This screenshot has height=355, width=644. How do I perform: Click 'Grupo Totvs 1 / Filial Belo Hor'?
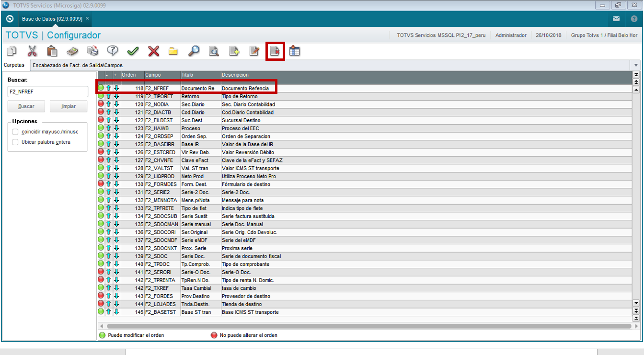click(604, 35)
